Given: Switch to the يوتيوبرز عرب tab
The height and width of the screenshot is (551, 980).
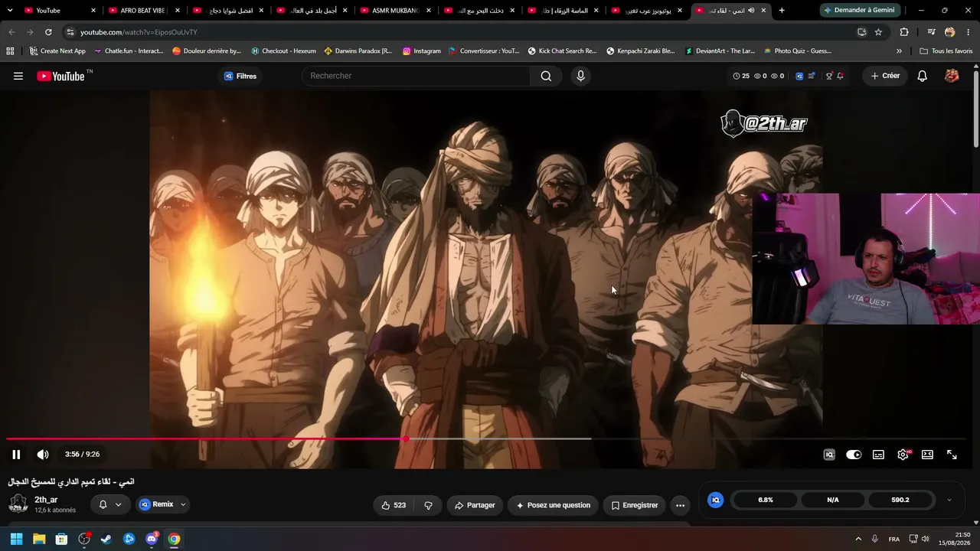Looking at the screenshot, I should 646,11.
